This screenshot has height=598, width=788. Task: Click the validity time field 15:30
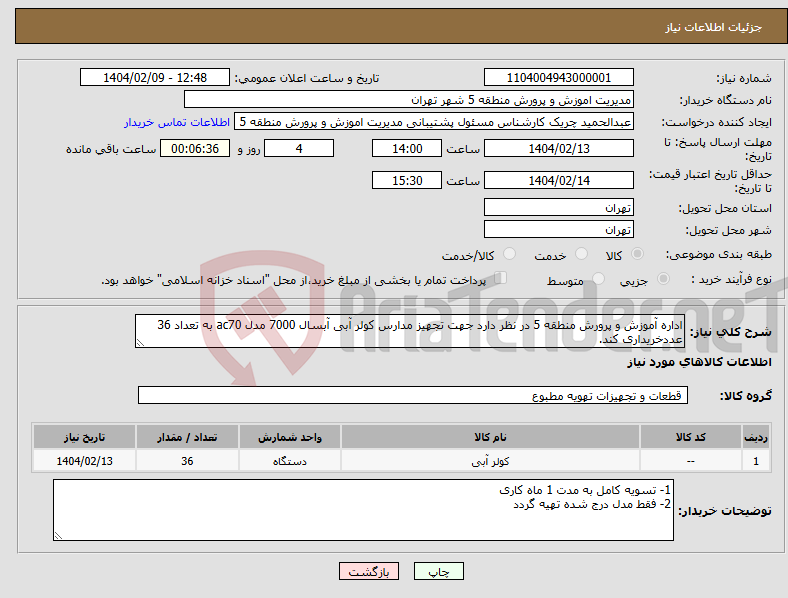pos(407,180)
